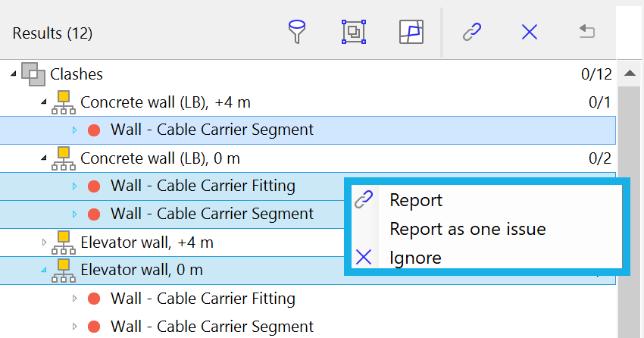Click the report link icon in toolbar

click(x=473, y=32)
